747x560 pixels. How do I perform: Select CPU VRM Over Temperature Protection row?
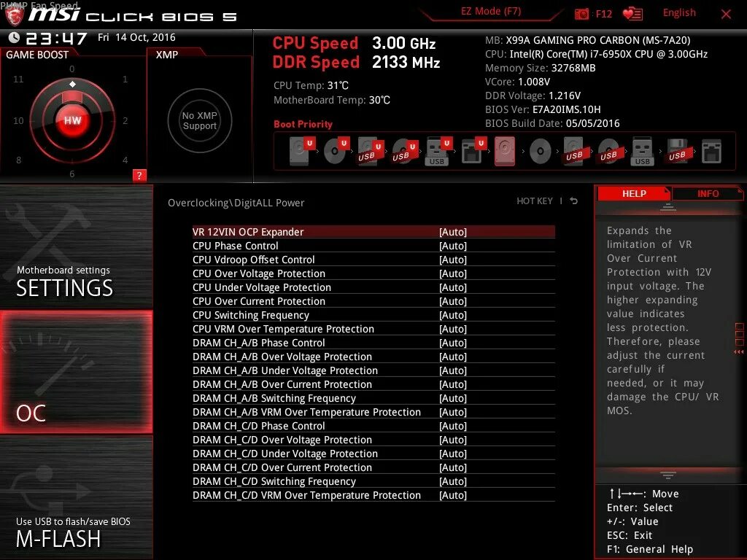(x=373, y=329)
